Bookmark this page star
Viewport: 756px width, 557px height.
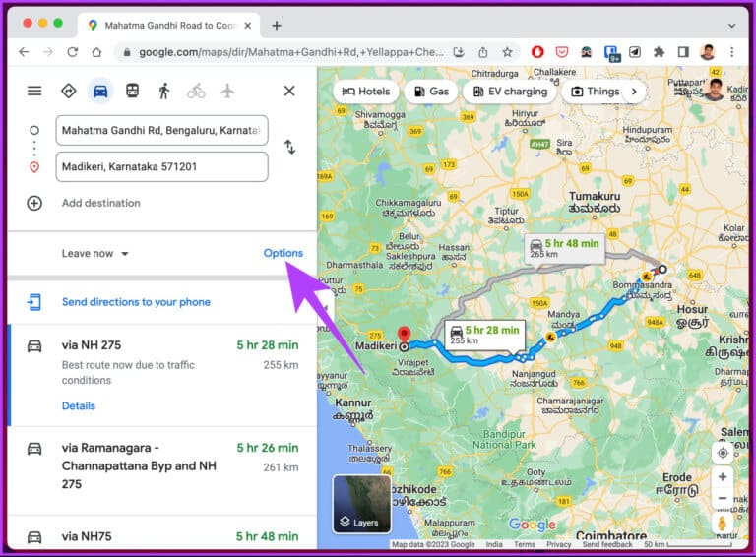(x=507, y=52)
